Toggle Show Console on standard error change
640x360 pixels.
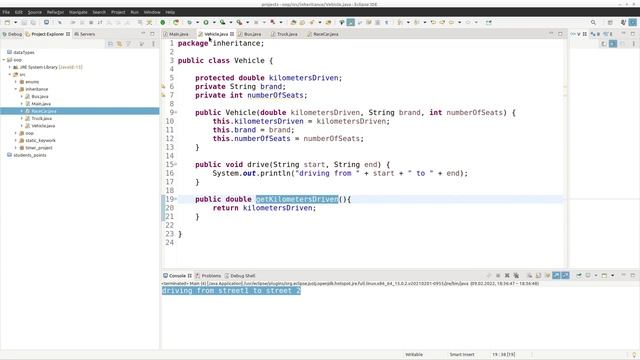tap(565, 276)
